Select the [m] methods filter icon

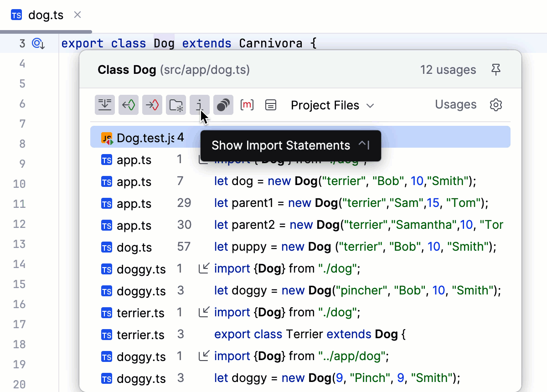point(247,105)
